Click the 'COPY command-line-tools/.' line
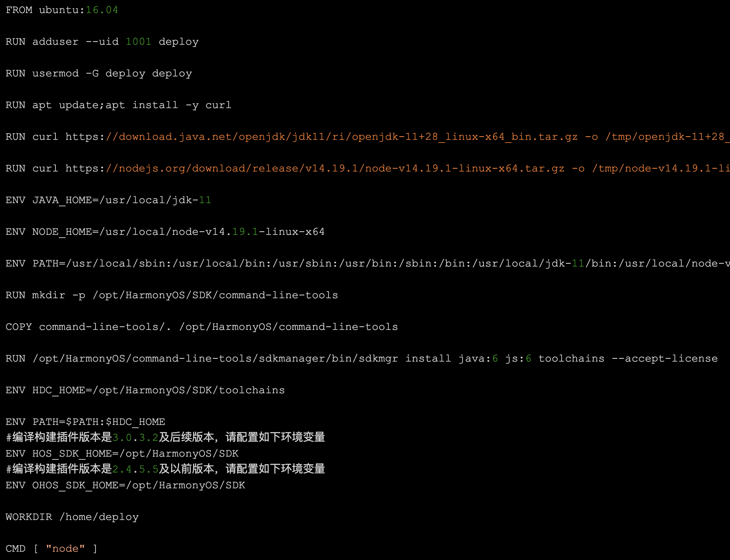 202,327
